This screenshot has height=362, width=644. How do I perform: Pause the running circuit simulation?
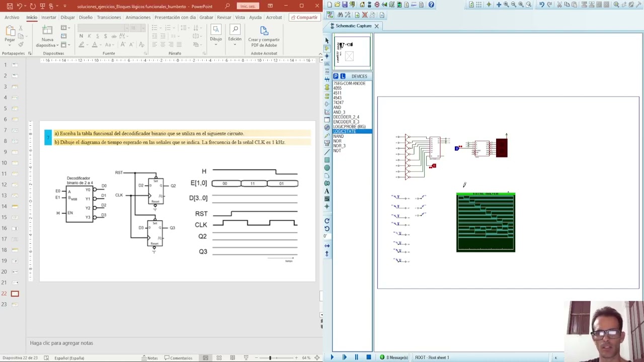356,357
